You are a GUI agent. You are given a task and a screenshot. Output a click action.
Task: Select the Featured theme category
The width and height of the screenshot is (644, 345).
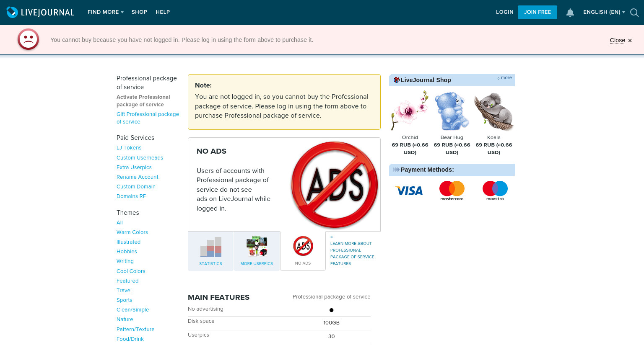pos(127,281)
